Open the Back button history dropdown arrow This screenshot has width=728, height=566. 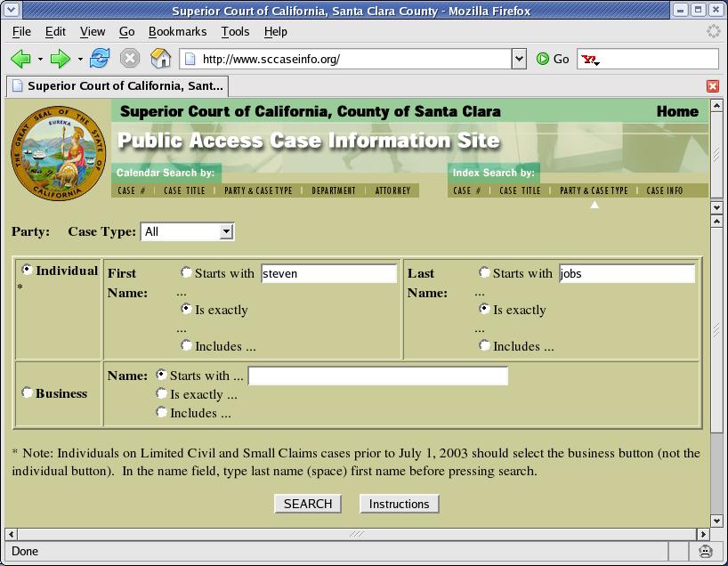[40, 60]
